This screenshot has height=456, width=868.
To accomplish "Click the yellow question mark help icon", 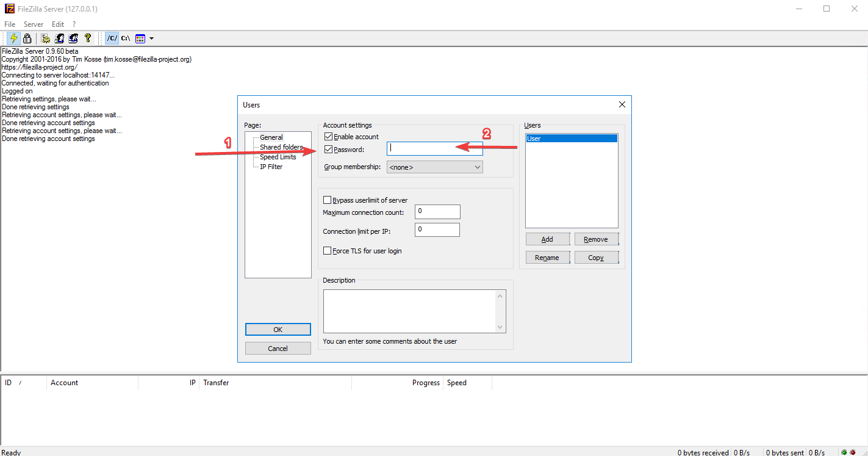I will (x=88, y=38).
